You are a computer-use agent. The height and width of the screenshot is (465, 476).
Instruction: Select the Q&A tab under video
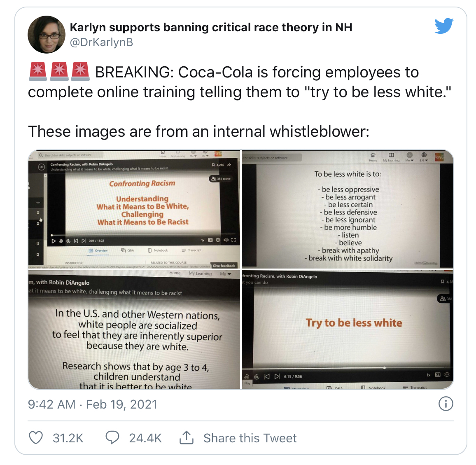(128, 250)
